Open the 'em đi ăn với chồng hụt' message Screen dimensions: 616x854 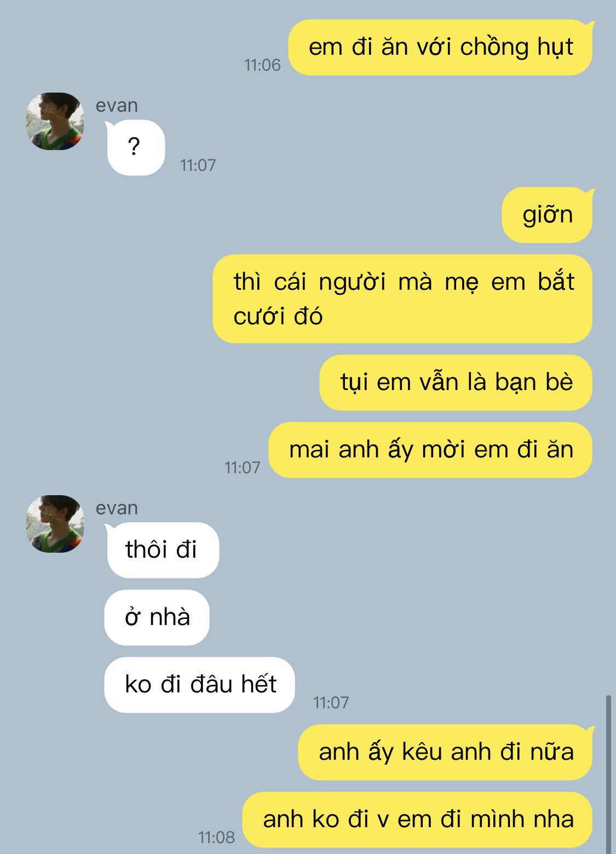click(x=441, y=47)
